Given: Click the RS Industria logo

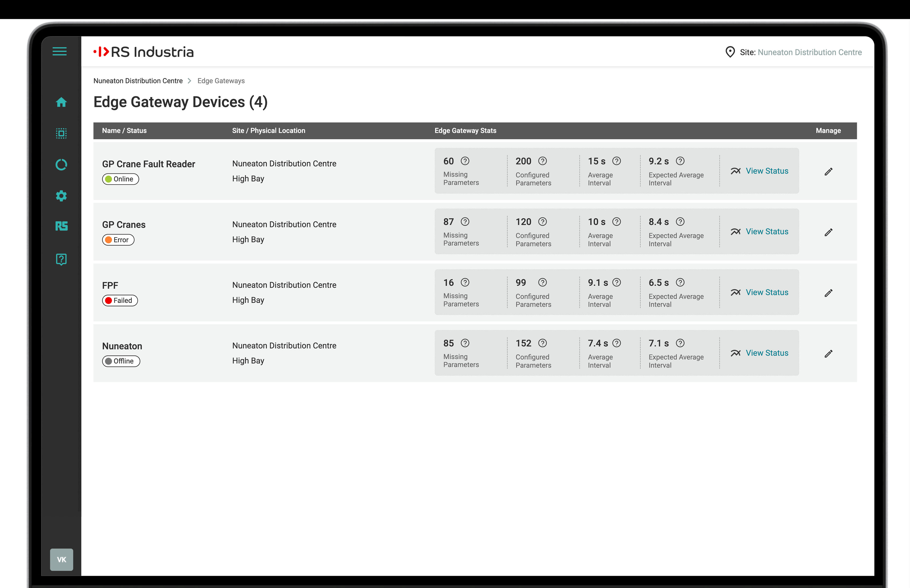Looking at the screenshot, I should point(144,52).
